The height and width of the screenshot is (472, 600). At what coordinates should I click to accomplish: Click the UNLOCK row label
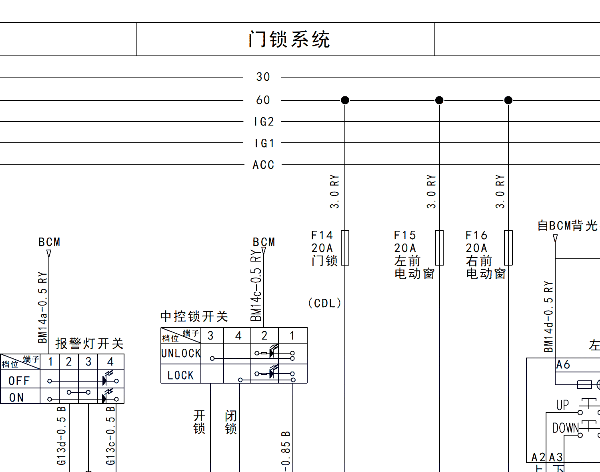pyautogui.click(x=181, y=353)
